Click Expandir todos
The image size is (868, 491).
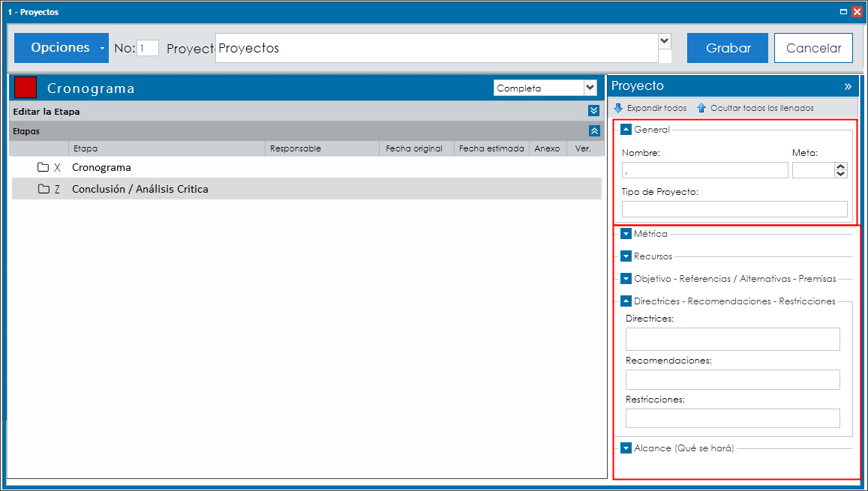(x=650, y=108)
